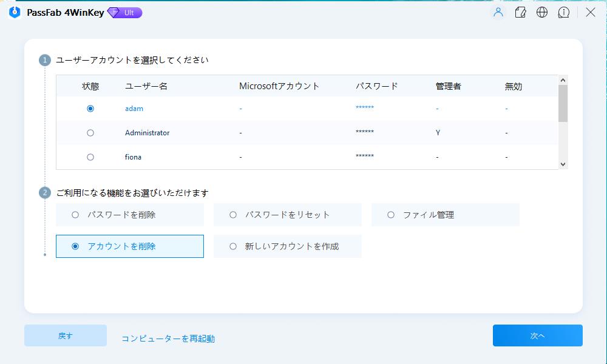The width and height of the screenshot is (607, 364).
Task: Click the PassFab 4WinKey logo icon
Action: 15,12
